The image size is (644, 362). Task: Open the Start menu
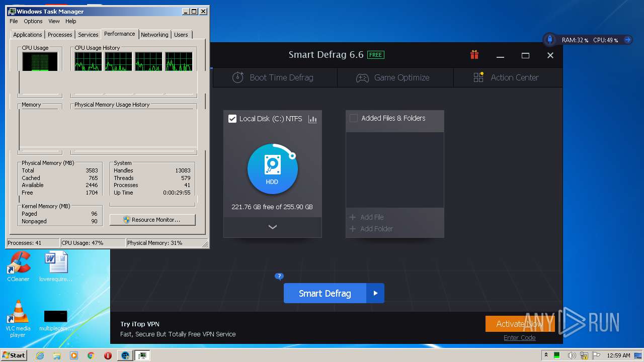tap(14, 355)
